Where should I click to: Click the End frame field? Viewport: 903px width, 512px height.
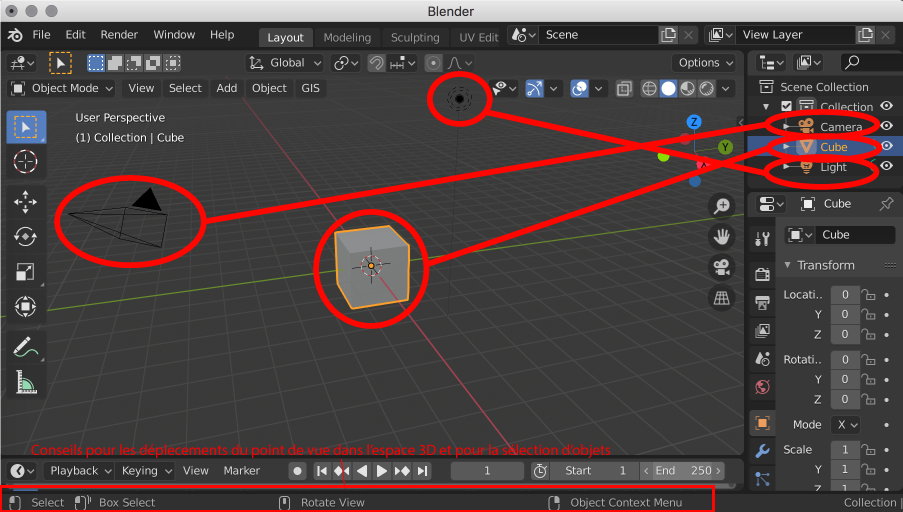pyautogui.click(x=682, y=471)
